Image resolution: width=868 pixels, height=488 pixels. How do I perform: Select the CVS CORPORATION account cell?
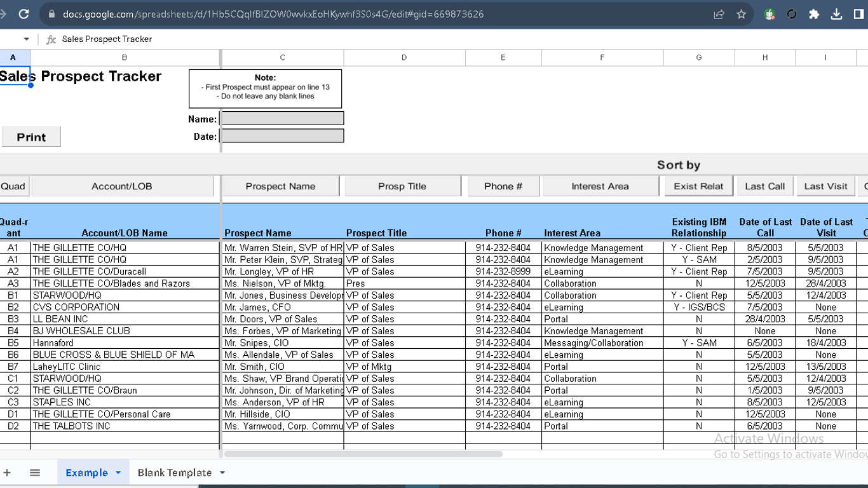coord(125,308)
